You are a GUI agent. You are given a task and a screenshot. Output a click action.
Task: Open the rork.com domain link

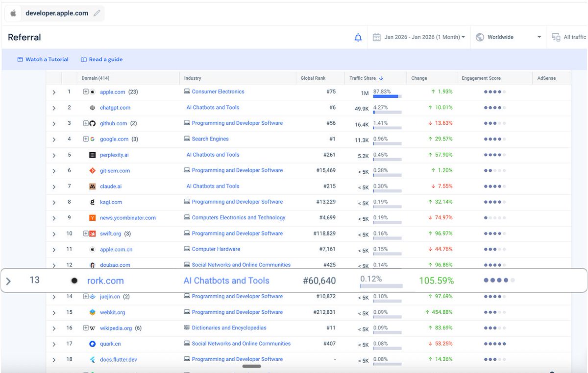105,281
